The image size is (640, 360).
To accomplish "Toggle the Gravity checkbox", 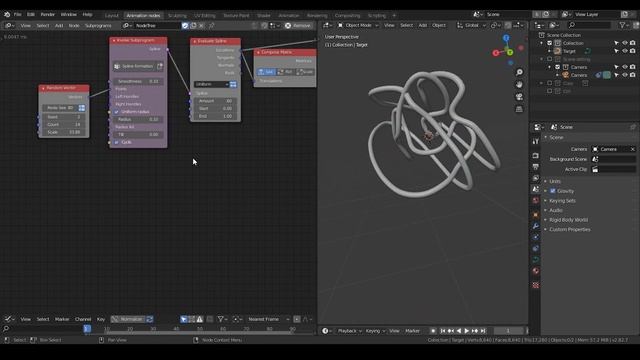I will tap(553, 191).
